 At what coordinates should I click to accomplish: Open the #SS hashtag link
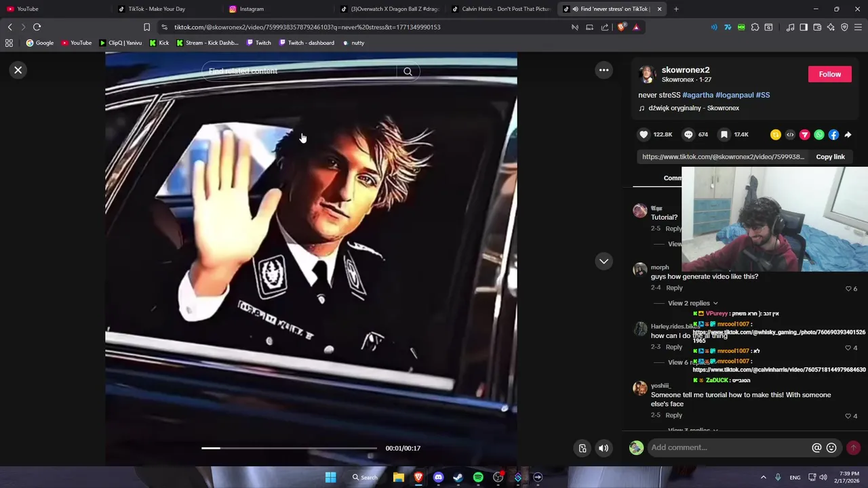click(x=762, y=95)
